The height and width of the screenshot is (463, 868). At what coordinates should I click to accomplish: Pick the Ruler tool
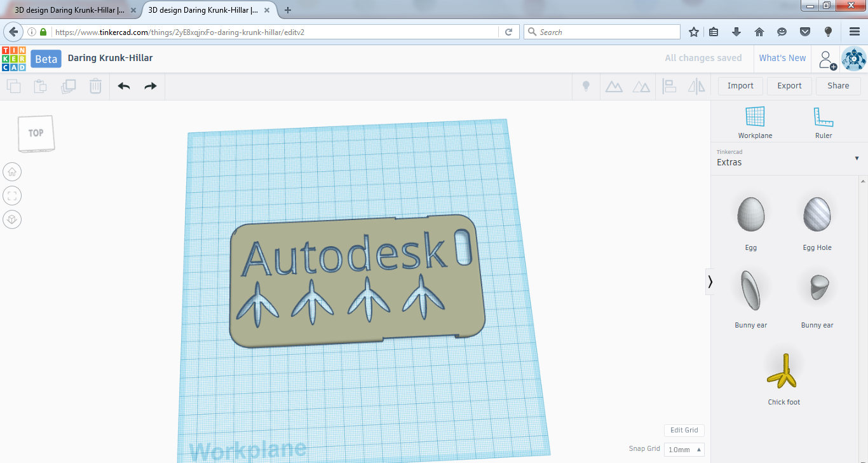click(824, 122)
